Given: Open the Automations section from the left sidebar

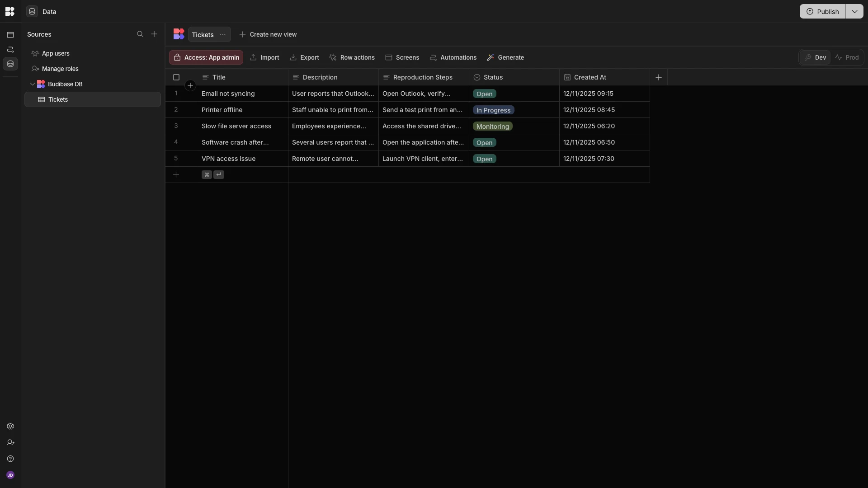Looking at the screenshot, I should (x=10, y=50).
